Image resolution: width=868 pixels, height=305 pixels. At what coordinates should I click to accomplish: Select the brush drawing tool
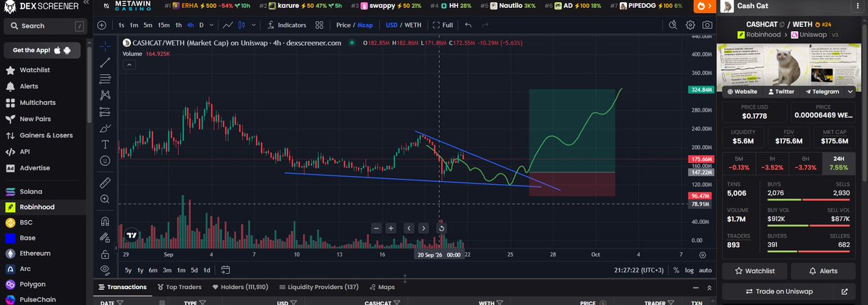(x=106, y=128)
